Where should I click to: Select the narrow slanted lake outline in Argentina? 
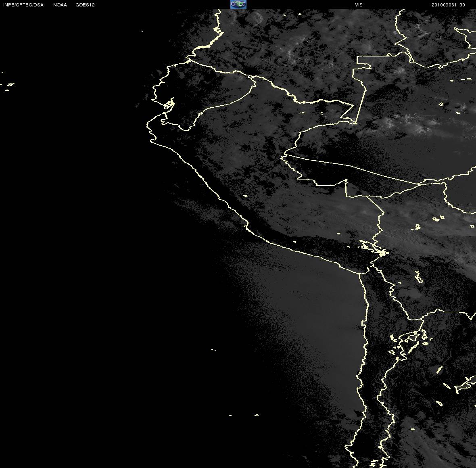coord(439,370)
